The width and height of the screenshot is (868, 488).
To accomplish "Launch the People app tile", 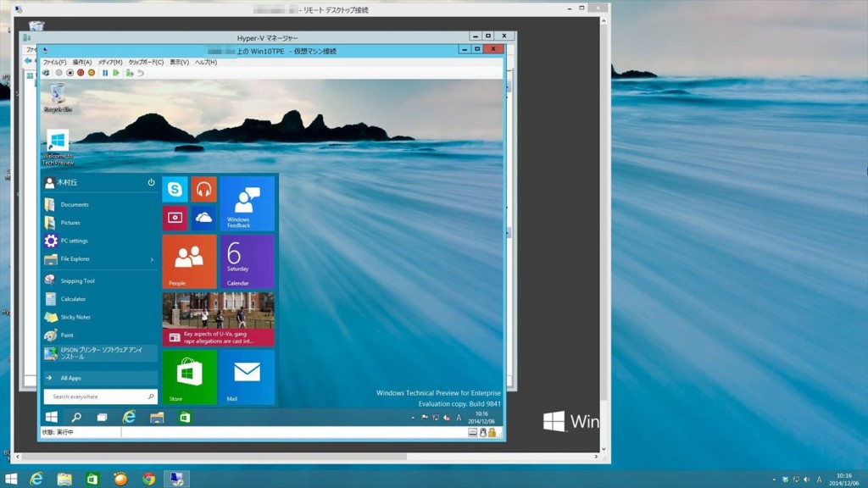I will [x=189, y=261].
